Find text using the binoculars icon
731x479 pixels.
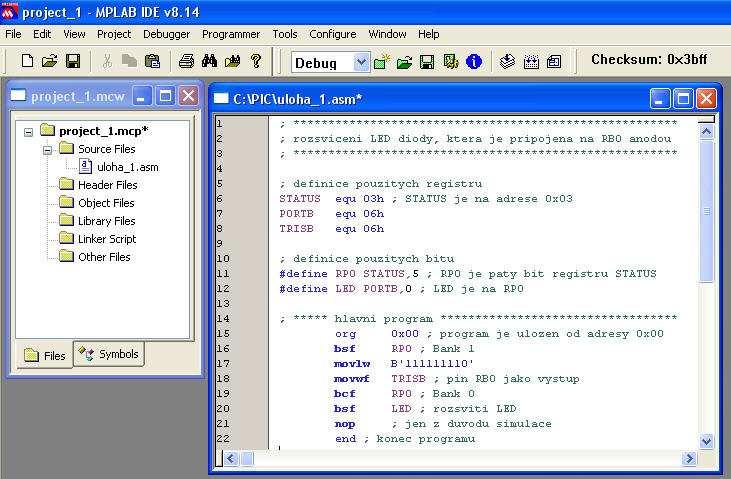coord(209,61)
